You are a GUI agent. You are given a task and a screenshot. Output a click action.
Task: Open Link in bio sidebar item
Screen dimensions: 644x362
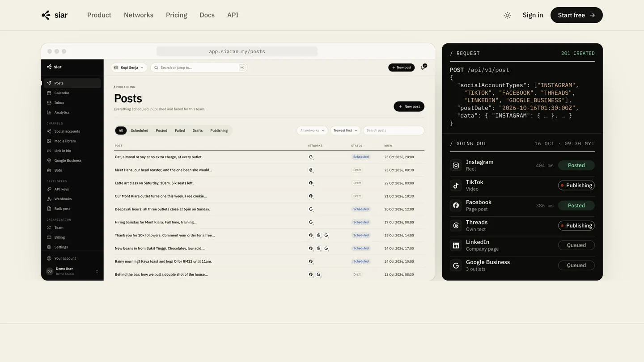pyautogui.click(x=72, y=151)
